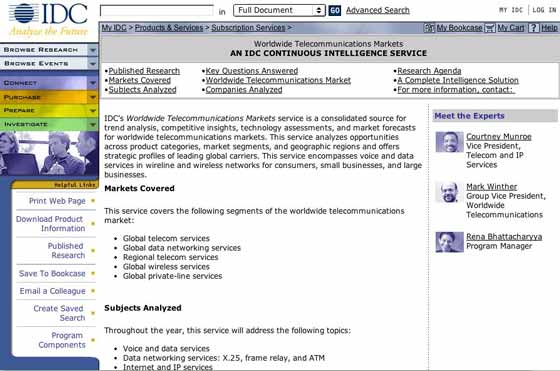The image size is (560, 371).
Task: Go to Subscription Services breadcrumb
Action: pyautogui.click(x=248, y=27)
